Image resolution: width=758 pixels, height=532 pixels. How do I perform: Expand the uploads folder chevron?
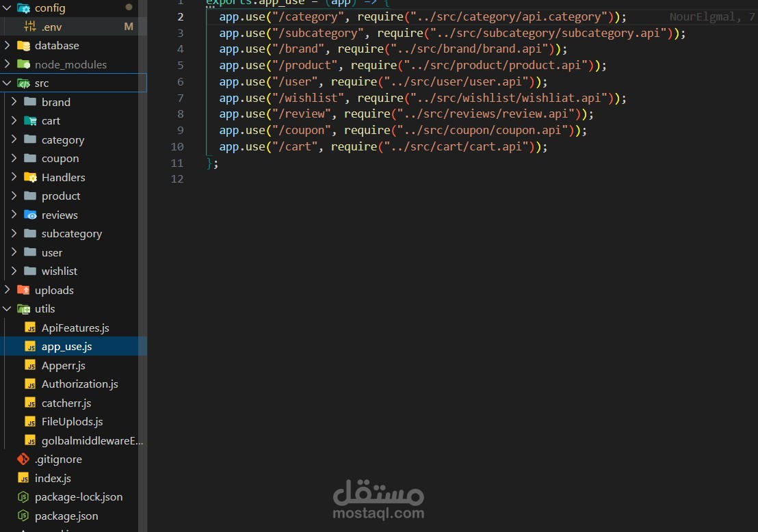coord(7,290)
